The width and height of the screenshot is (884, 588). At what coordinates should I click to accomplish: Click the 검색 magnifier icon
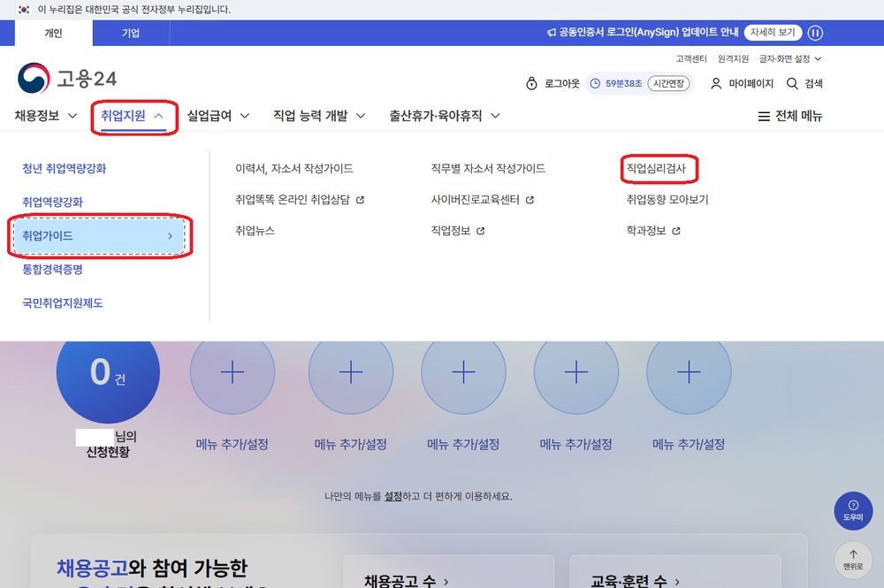791,83
